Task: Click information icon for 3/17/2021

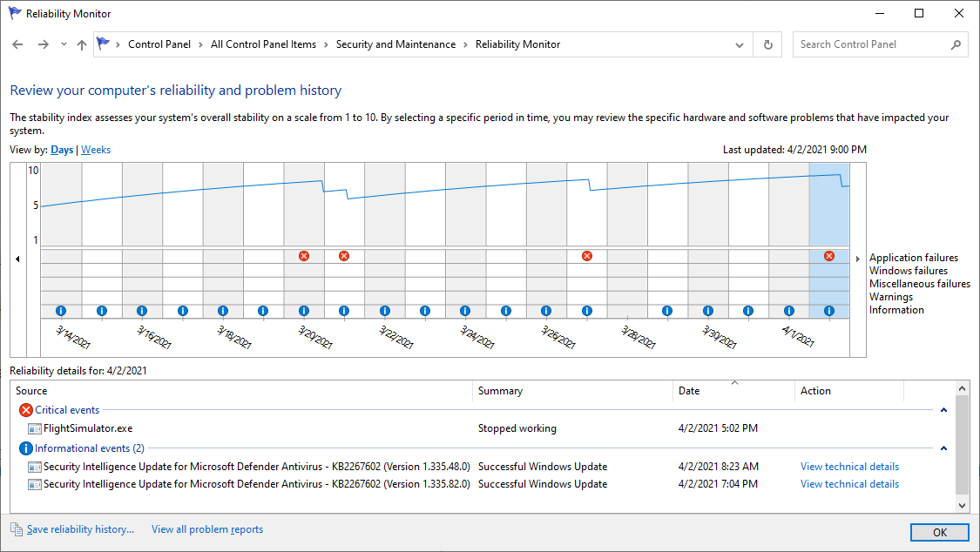Action: [x=183, y=311]
